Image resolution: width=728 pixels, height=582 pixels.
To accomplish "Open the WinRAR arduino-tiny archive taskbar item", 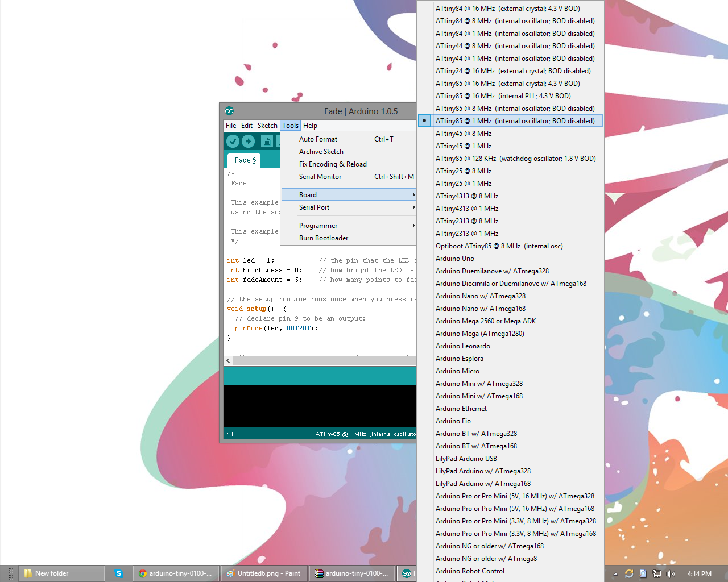I will [352, 573].
